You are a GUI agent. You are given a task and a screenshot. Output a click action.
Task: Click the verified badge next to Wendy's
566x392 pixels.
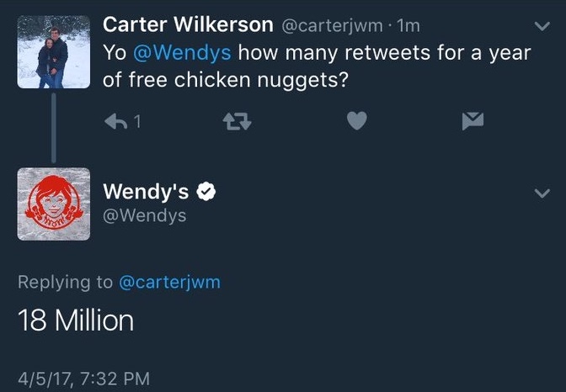206,193
